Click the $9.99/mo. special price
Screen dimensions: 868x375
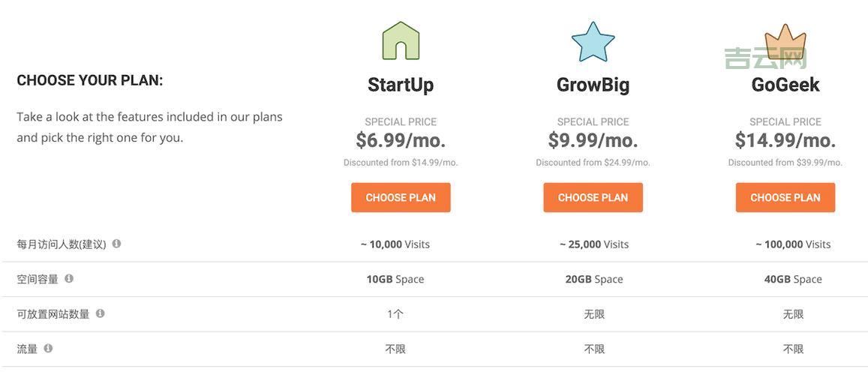593,140
